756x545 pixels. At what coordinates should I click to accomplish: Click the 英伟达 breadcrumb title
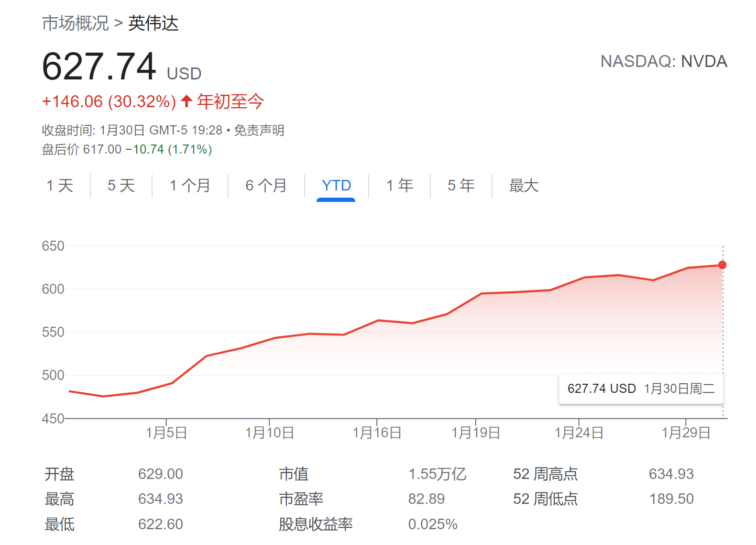click(153, 23)
